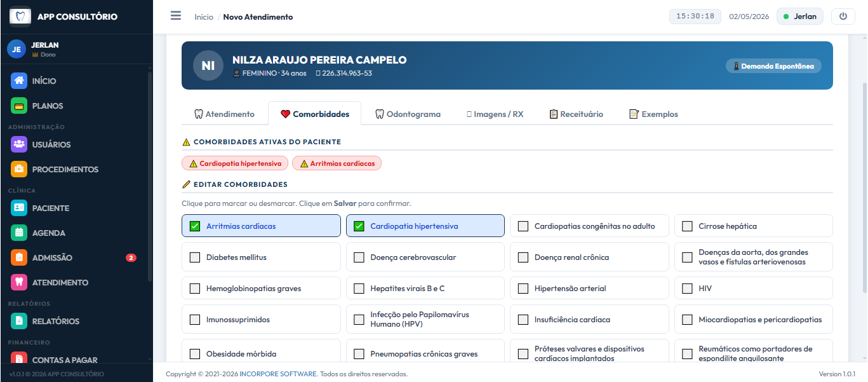
Task: Click patient name NILZA ARAUJO PEREIRA CAMPELO
Action: tap(319, 60)
